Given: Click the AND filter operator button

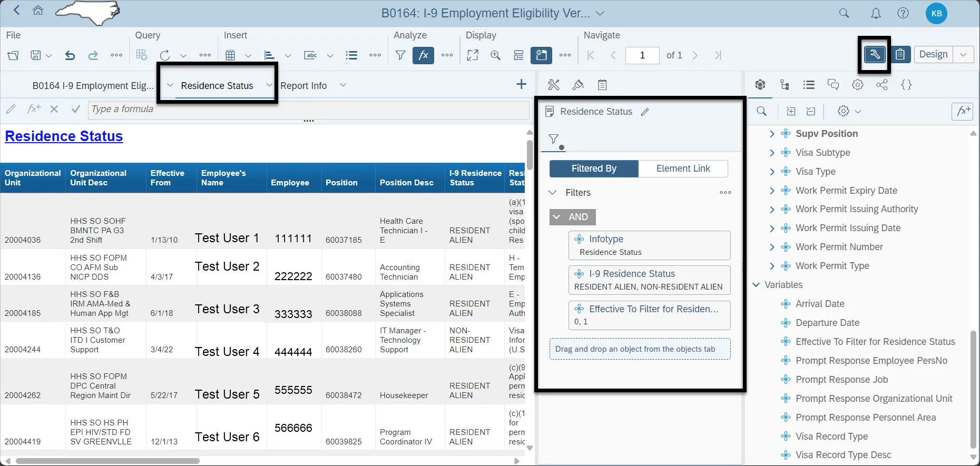Looking at the screenshot, I should pos(573,217).
